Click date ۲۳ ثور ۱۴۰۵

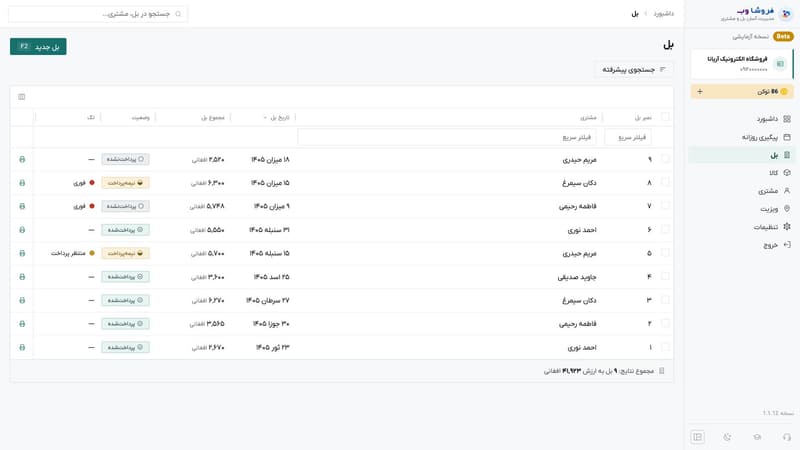click(x=272, y=347)
